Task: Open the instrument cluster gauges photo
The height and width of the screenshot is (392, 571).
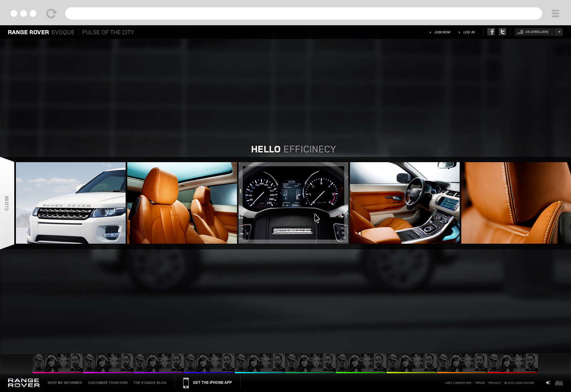Action: (293, 203)
